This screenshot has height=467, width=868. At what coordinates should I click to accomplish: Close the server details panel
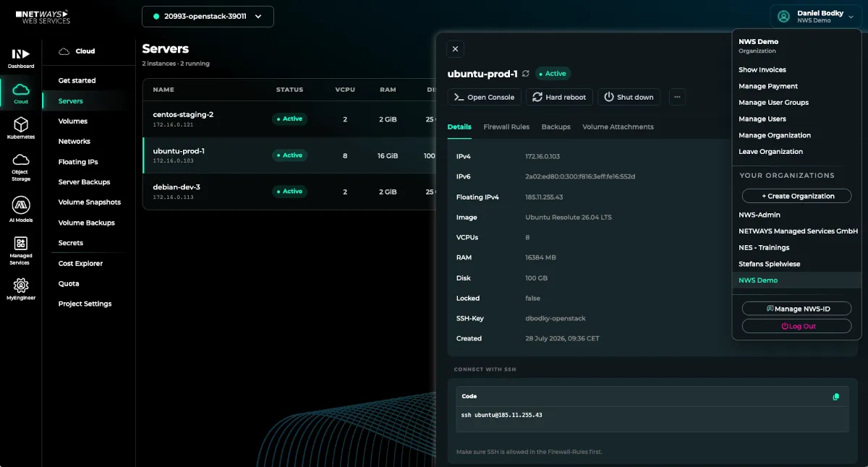click(455, 48)
